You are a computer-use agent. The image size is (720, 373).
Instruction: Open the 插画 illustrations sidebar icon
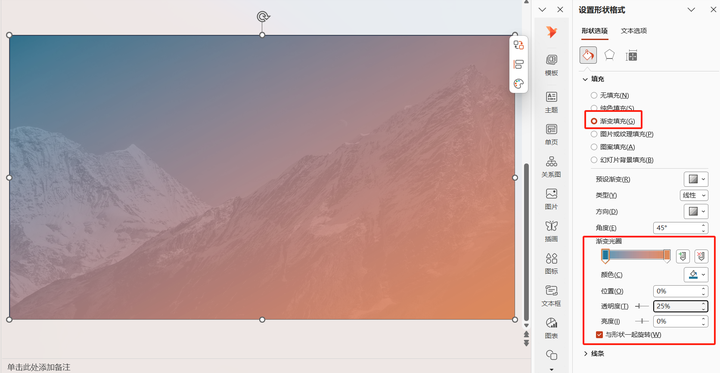(551, 231)
